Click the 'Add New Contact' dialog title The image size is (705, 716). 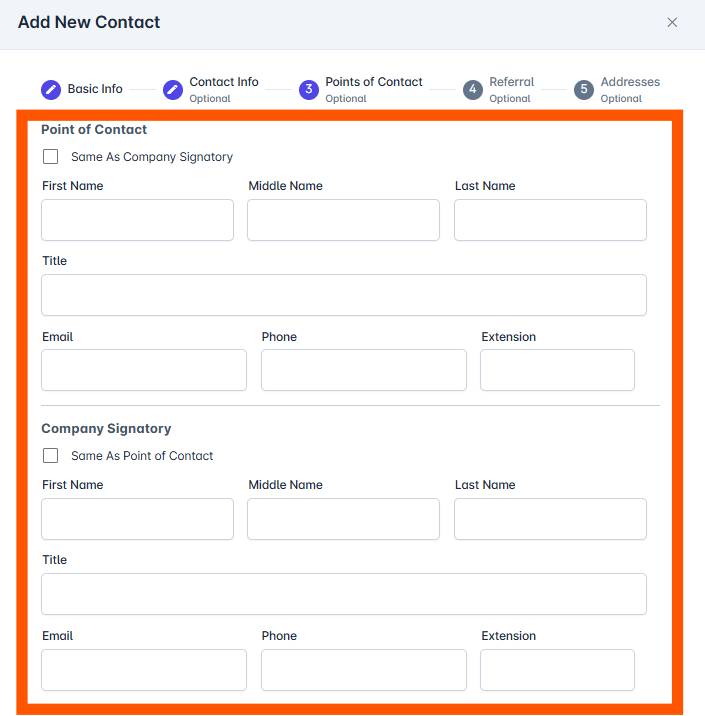(x=89, y=22)
